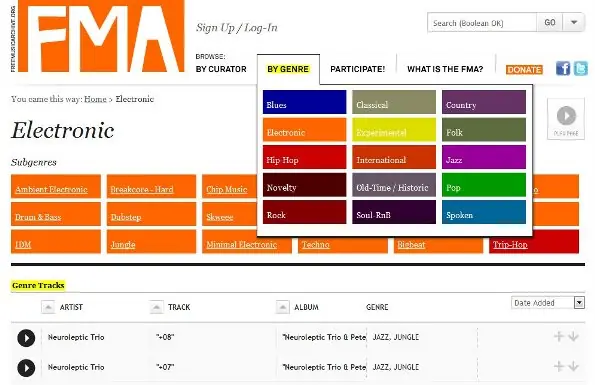Screen dimensions: 595x385
Task: Click the JAZZ, JUNGLE genre on "+08" row
Action: [x=396, y=337]
